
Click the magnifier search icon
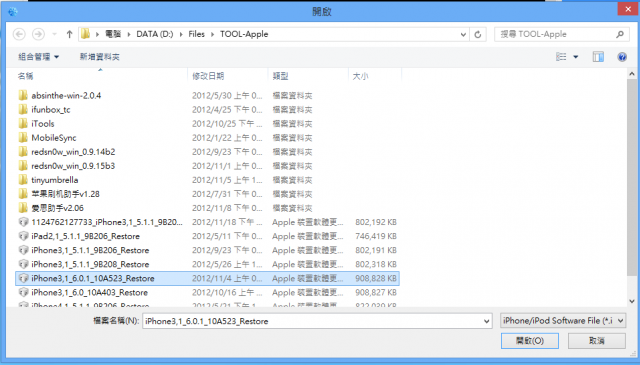click(620, 34)
